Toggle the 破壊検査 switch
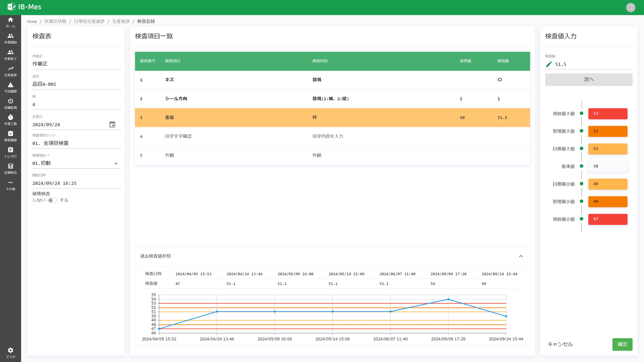 tap(52, 200)
